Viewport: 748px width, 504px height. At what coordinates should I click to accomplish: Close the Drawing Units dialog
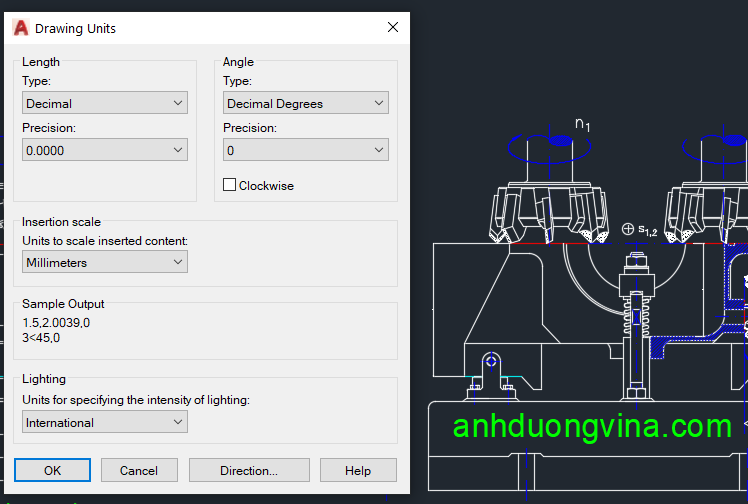tap(393, 28)
